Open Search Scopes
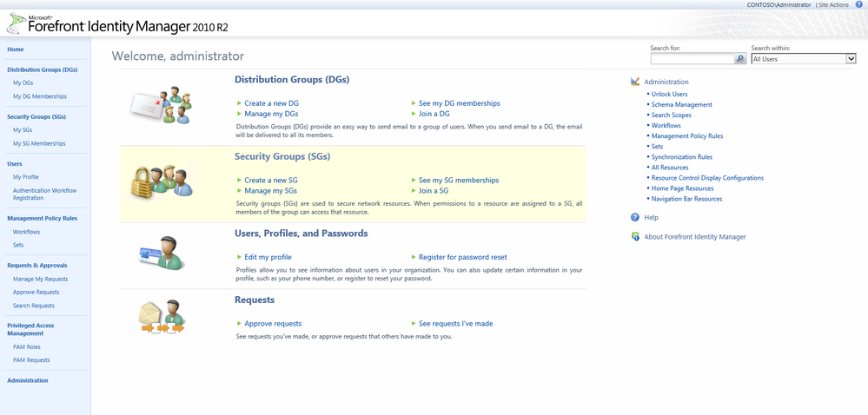 [x=671, y=115]
